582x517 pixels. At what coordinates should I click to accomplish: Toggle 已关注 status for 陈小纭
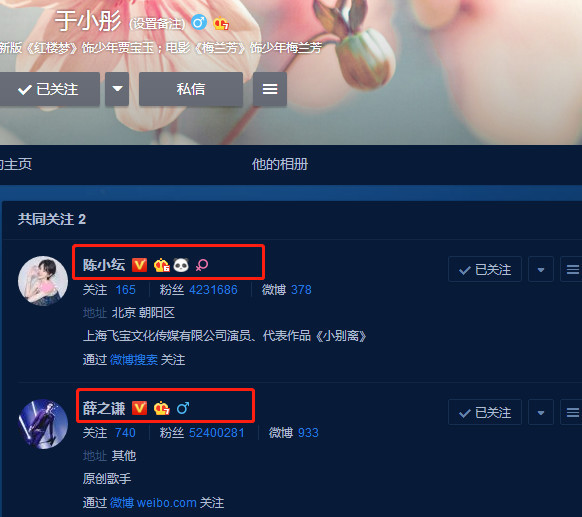tap(485, 269)
